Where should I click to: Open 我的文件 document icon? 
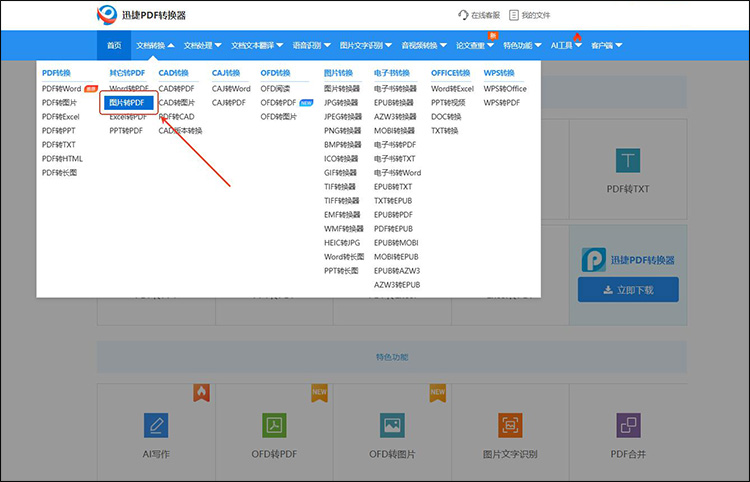[x=513, y=15]
